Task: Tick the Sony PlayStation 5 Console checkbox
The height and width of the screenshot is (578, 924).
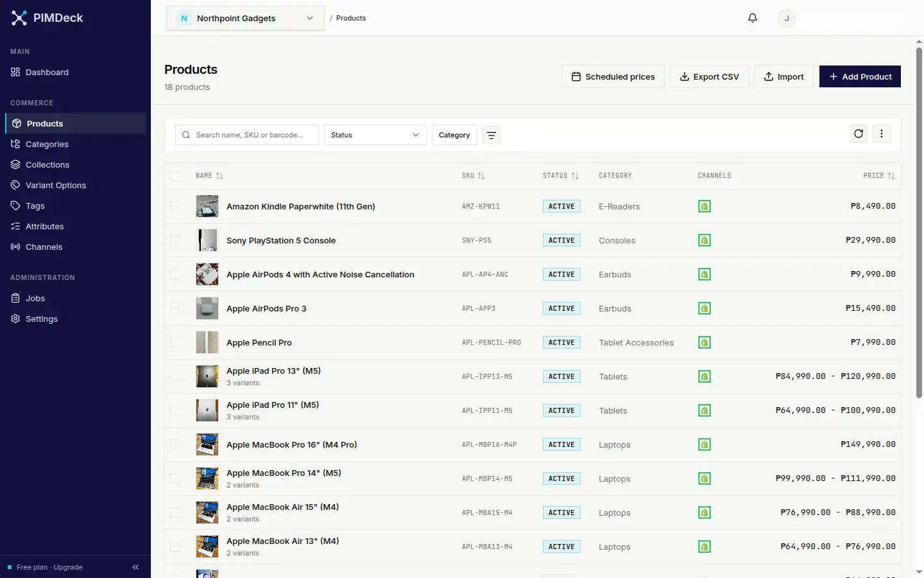Action: [175, 240]
